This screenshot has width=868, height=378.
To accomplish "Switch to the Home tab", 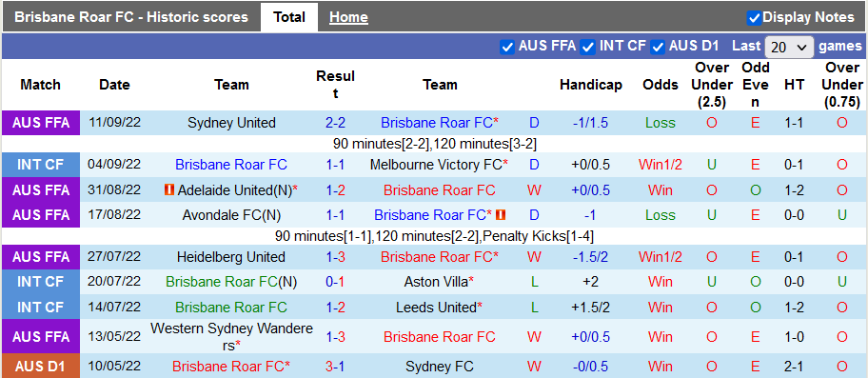I will pos(348,18).
